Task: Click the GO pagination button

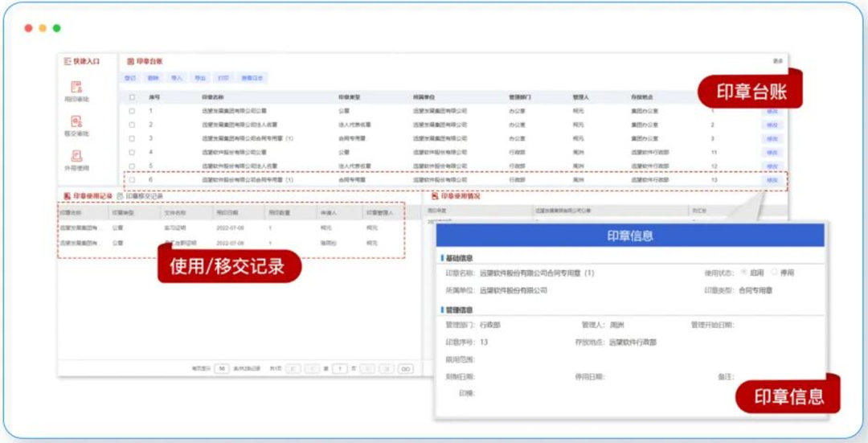Action: [x=406, y=369]
